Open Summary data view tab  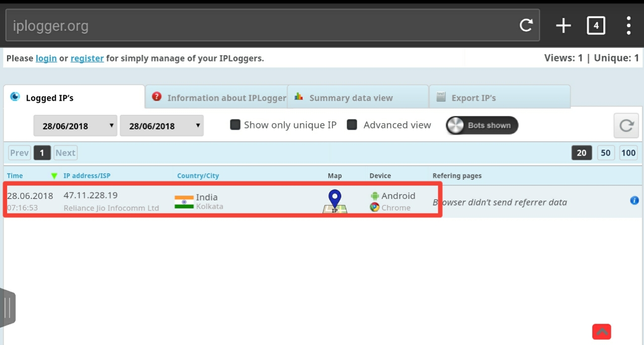pyautogui.click(x=358, y=97)
